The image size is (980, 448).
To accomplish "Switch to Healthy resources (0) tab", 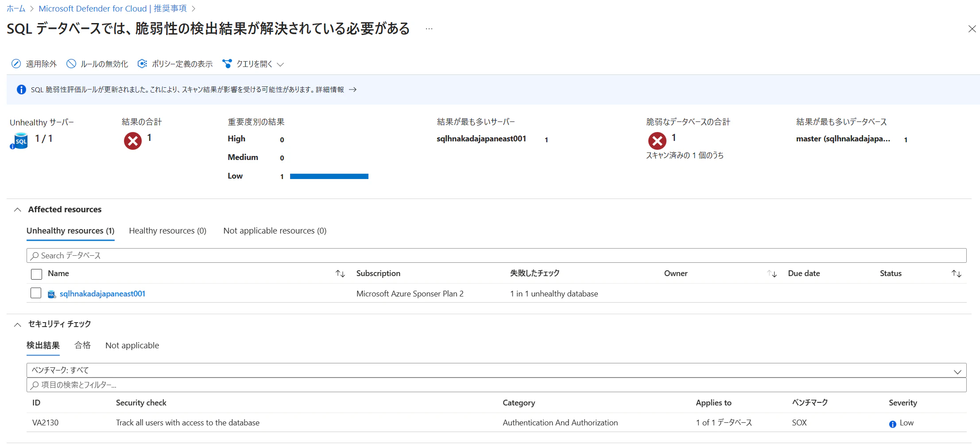I will click(167, 231).
